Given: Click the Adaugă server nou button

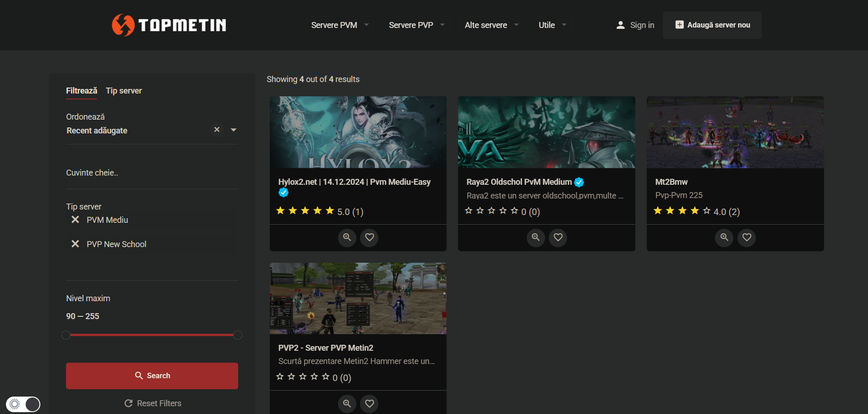Looking at the screenshot, I should pos(712,25).
